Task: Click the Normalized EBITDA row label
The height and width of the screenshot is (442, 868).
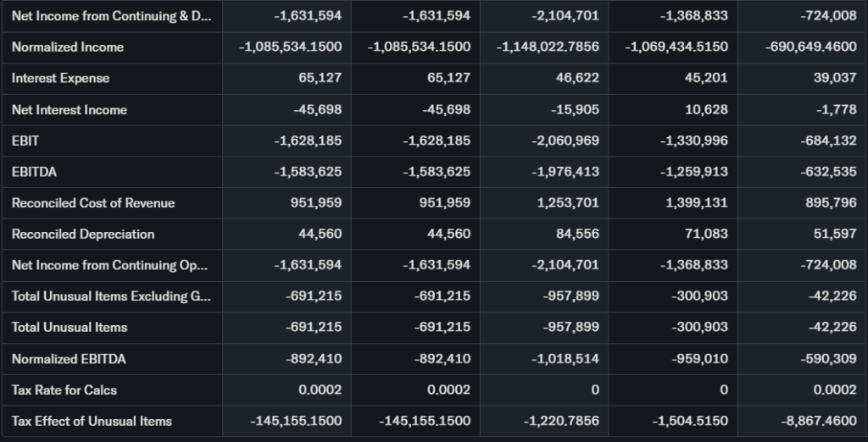Action: pos(69,359)
